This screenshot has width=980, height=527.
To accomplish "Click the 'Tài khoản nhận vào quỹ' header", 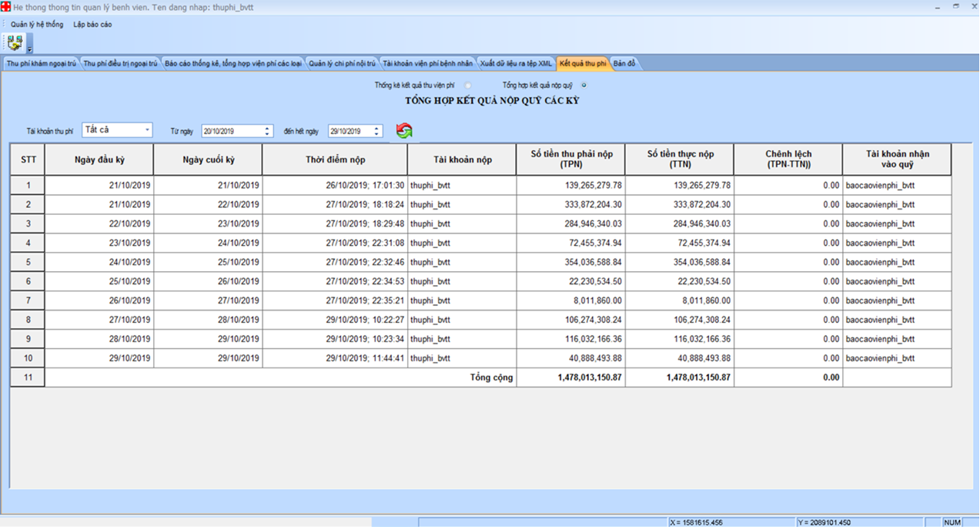I will pyautogui.click(x=897, y=159).
